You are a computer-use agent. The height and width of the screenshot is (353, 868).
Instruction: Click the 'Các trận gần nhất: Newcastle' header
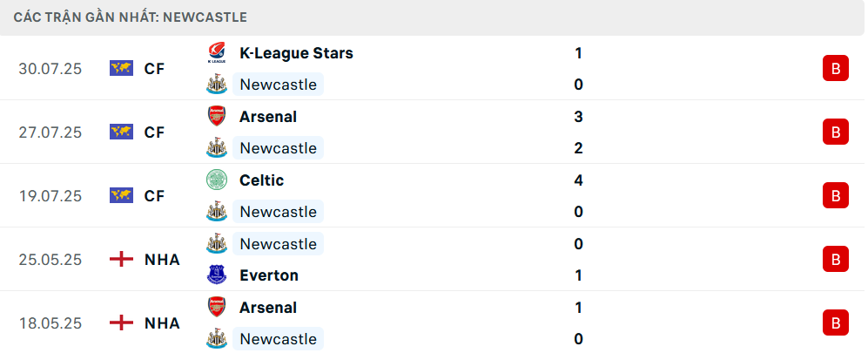(x=130, y=17)
